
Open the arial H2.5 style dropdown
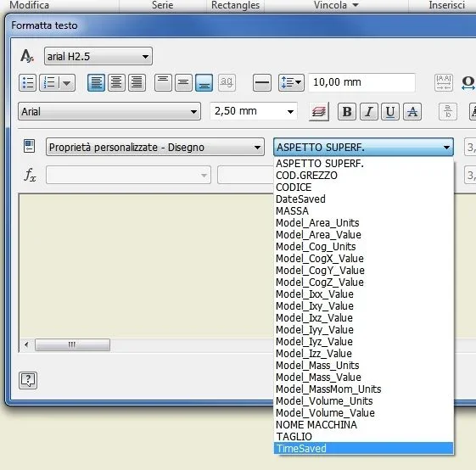tap(98, 56)
